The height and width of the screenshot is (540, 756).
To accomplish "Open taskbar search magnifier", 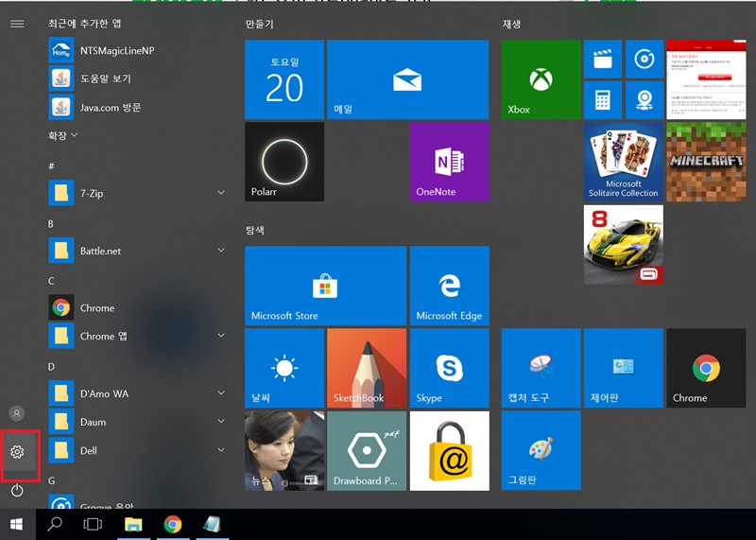I will [x=55, y=524].
